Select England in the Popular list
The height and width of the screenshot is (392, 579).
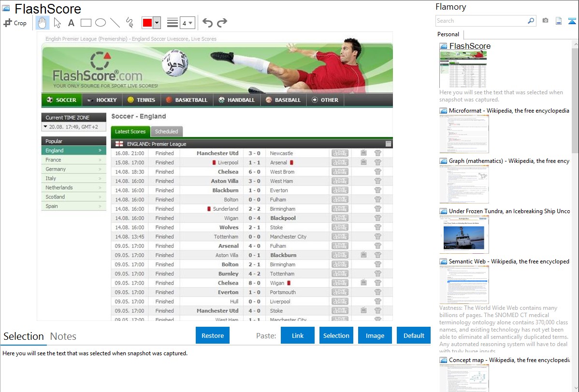point(74,150)
